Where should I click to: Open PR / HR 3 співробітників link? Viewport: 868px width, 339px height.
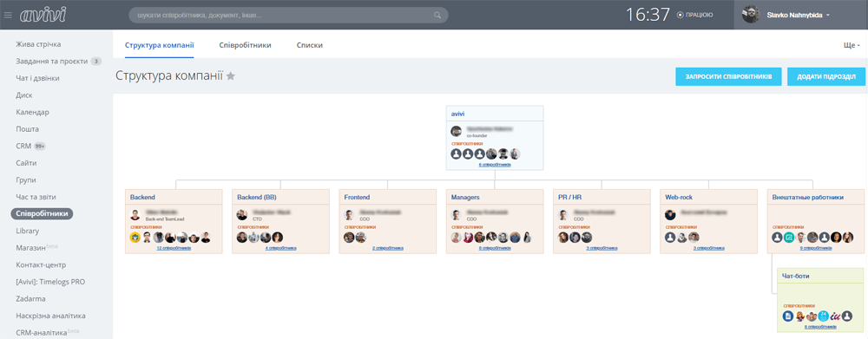point(602,248)
